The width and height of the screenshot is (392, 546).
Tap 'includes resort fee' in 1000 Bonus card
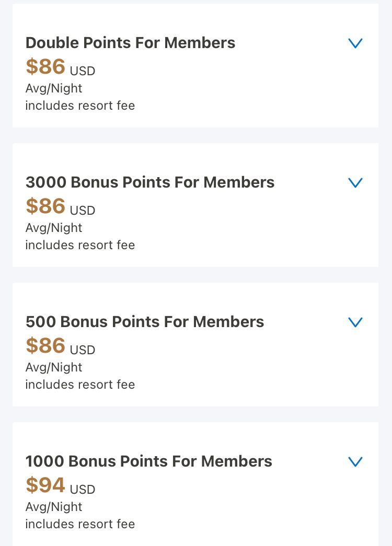pyautogui.click(x=80, y=524)
